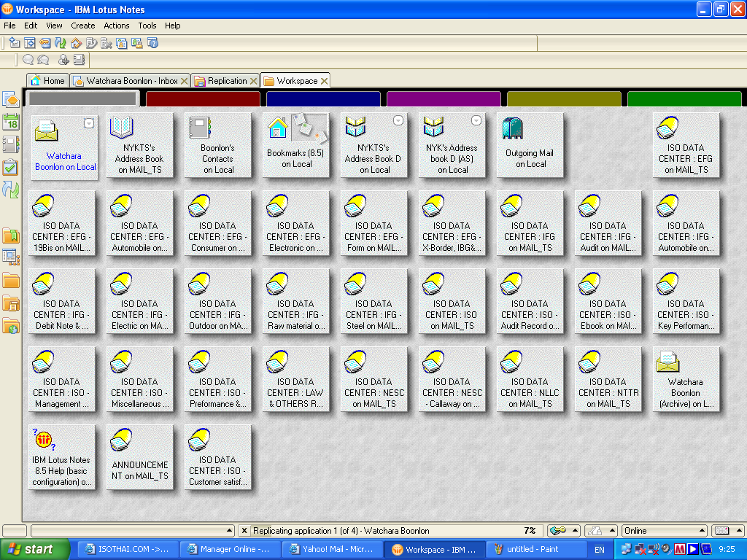This screenshot has width=747, height=560.
Task: Open ISO DATA CENTER : EFG - X-Border tile
Action: pos(452,223)
